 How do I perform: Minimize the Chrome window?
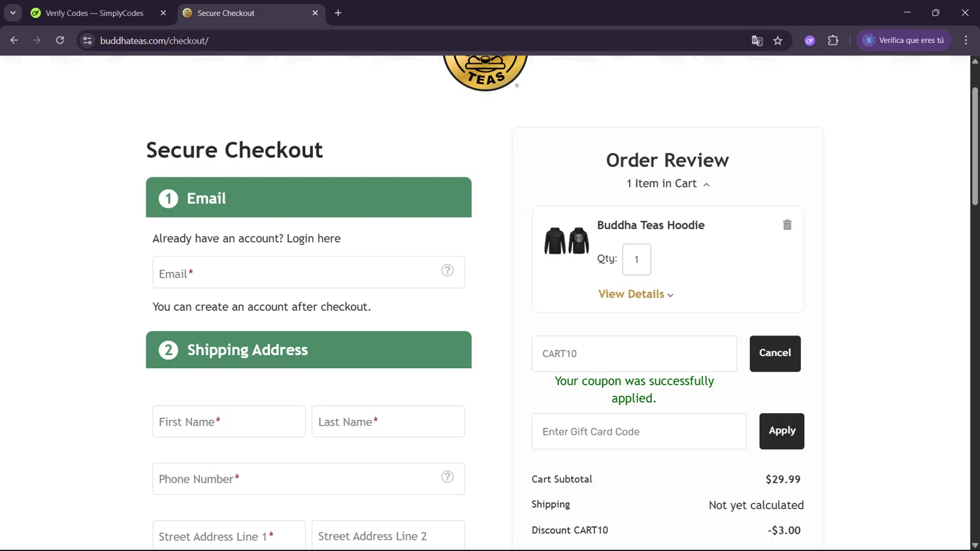coord(907,12)
